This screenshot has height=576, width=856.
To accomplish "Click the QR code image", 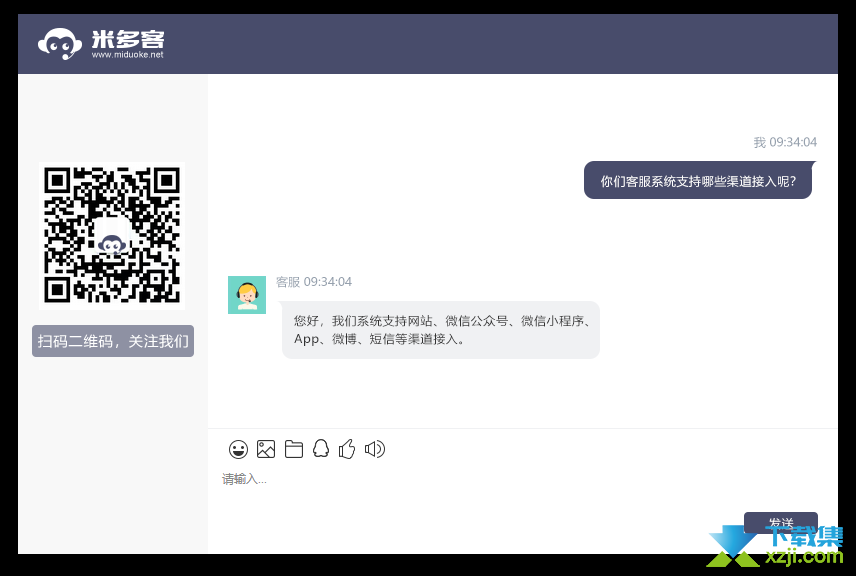I will (112, 235).
